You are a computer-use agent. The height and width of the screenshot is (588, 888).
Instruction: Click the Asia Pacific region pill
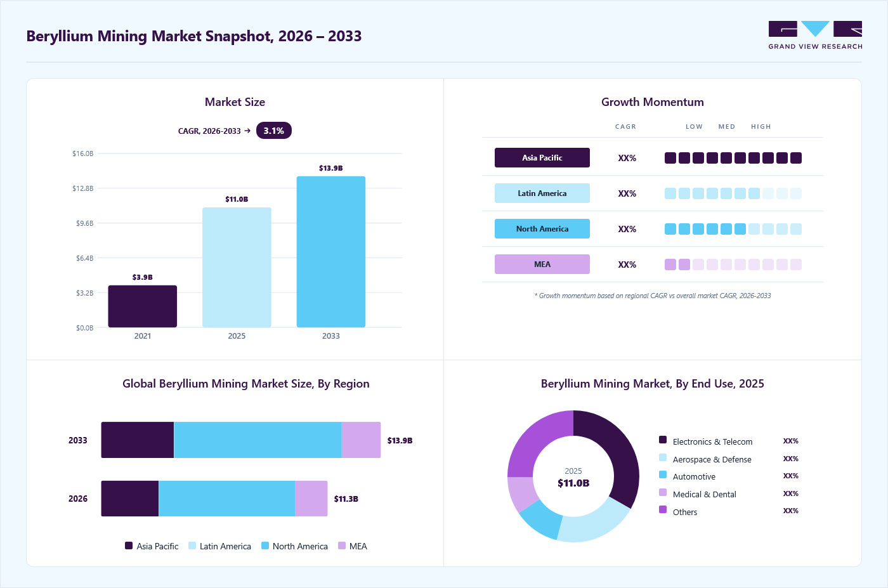pos(542,158)
